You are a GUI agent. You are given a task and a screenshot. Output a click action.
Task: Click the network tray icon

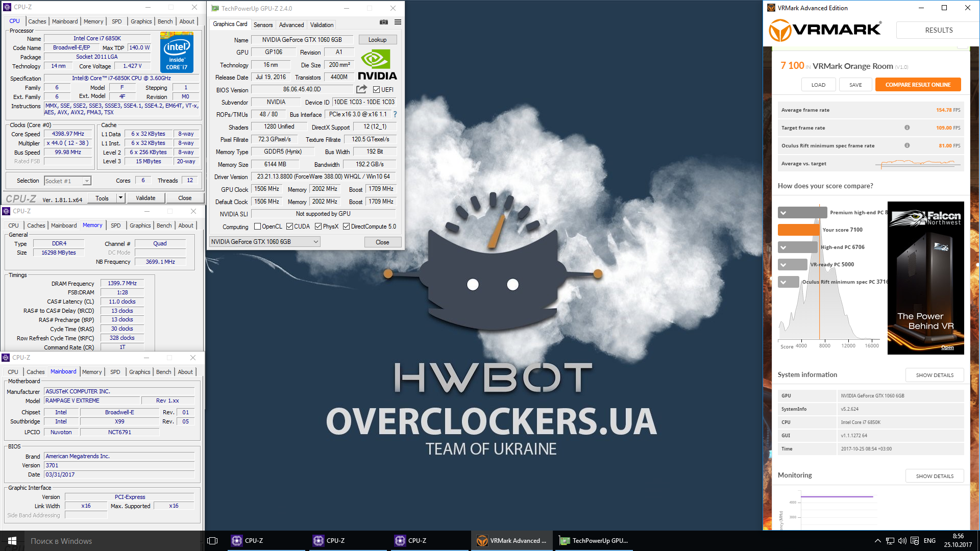coord(890,541)
